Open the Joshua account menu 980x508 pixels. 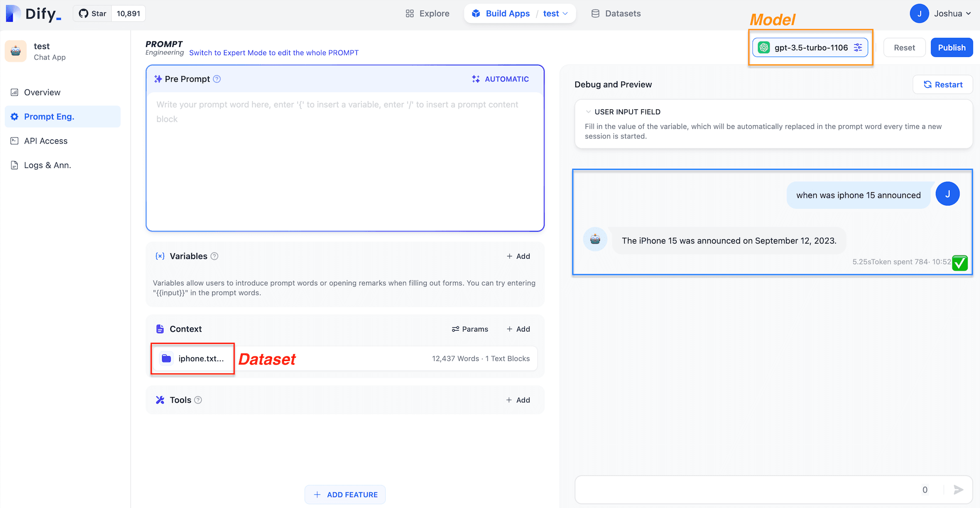[x=940, y=13]
